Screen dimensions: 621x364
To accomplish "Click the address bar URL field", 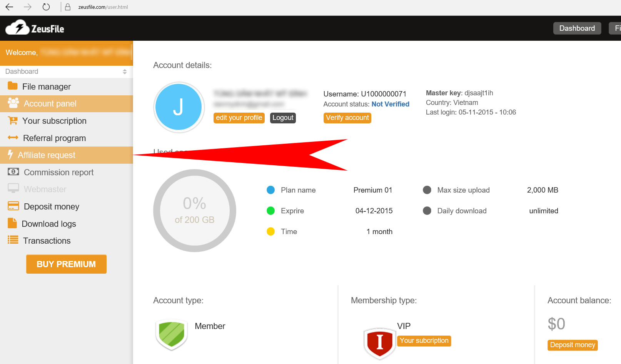I will coord(103,7).
